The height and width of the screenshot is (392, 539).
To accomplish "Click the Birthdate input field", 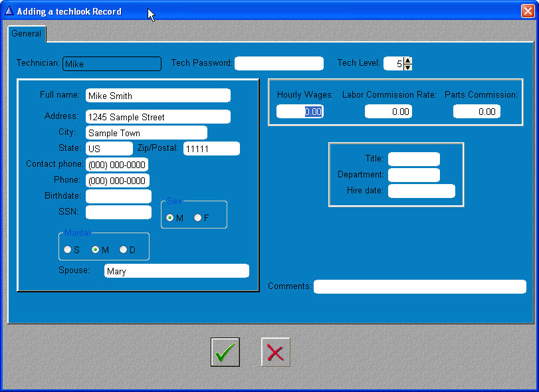I will (118, 197).
